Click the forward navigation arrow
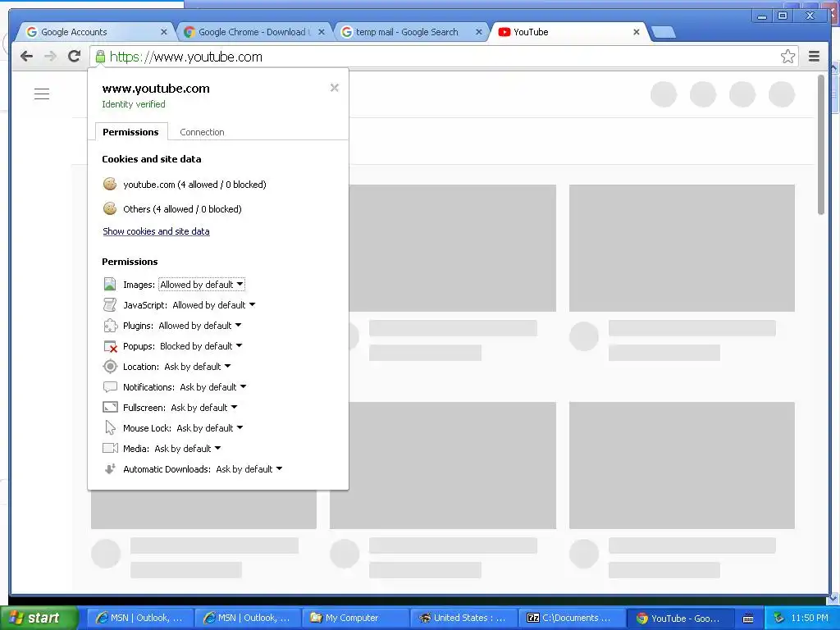The height and width of the screenshot is (630, 840). pos(50,57)
